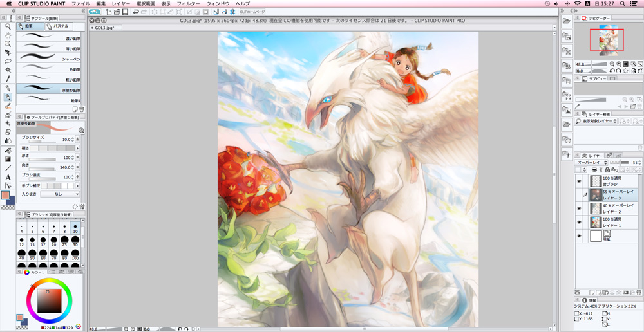
Task: Choose brush size 100 preset
Action: coord(75,254)
